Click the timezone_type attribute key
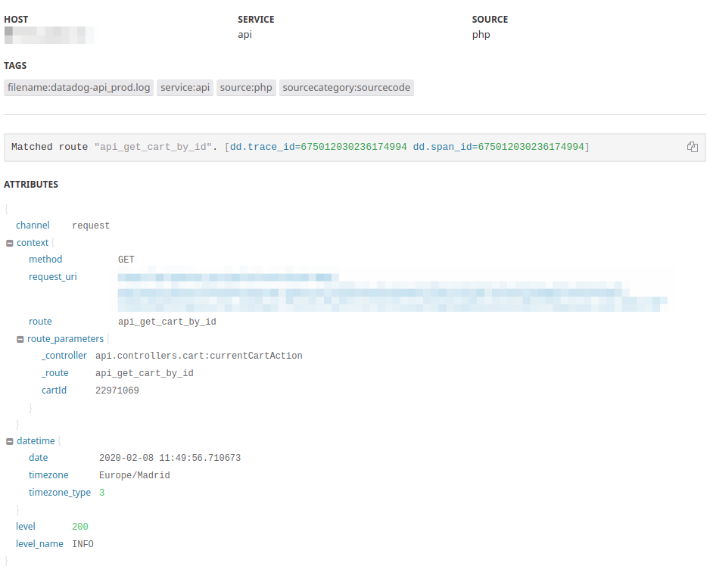 tap(60, 493)
